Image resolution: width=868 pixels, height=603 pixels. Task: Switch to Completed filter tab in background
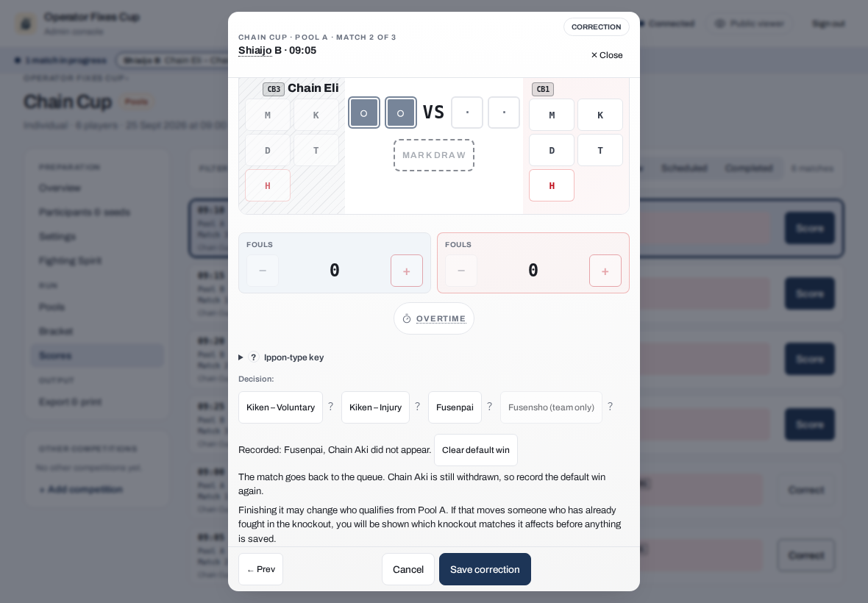pyautogui.click(x=749, y=168)
